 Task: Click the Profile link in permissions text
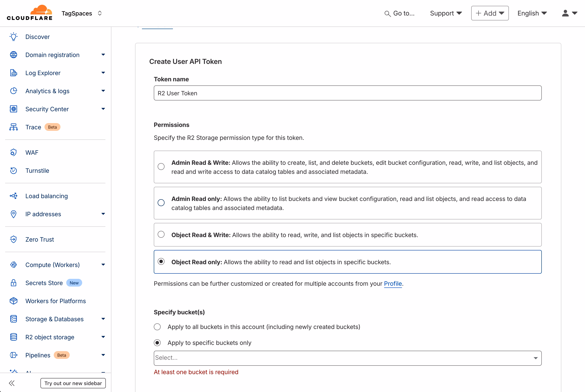point(393,284)
